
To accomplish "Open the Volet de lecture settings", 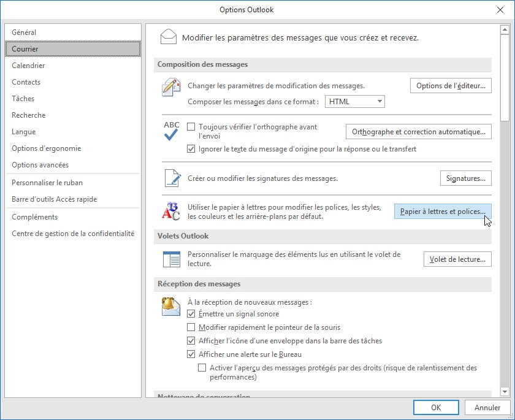I will (457, 259).
